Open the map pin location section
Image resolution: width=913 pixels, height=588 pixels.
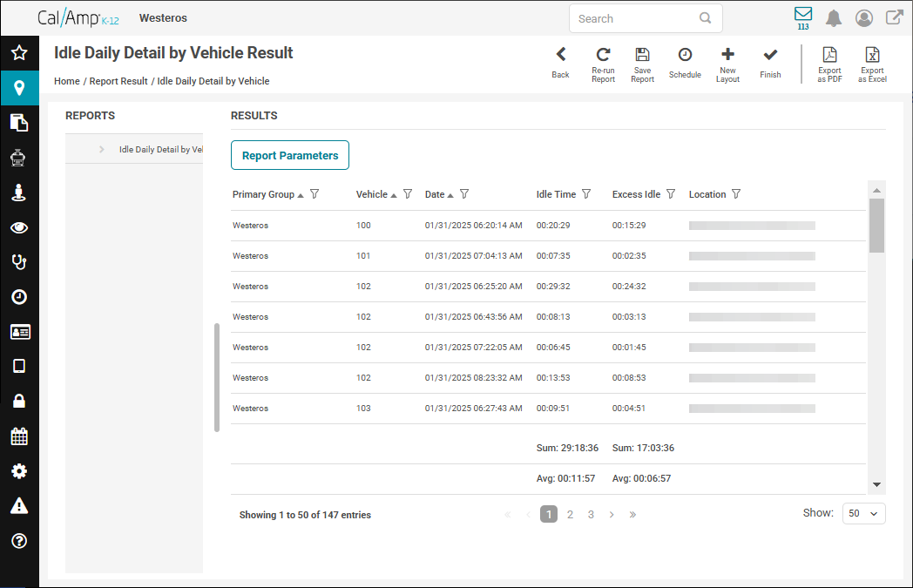click(x=19, y=88)
